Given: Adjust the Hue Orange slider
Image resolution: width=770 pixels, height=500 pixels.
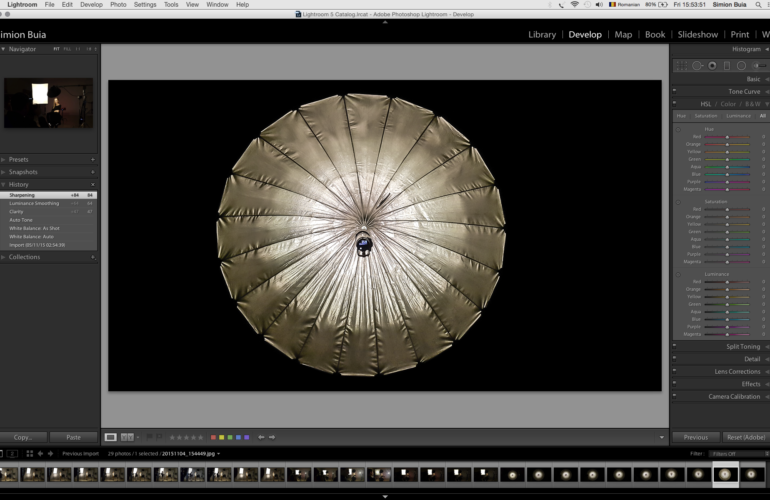Looking at the screenshot, I should pos(727,144).
